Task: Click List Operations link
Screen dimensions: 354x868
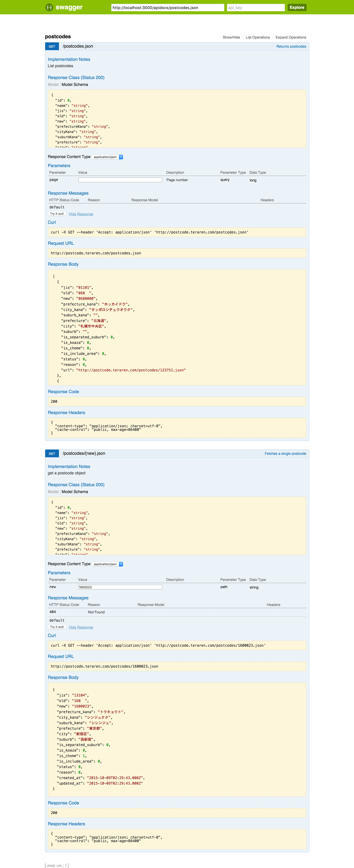Action: pos(258,37)
